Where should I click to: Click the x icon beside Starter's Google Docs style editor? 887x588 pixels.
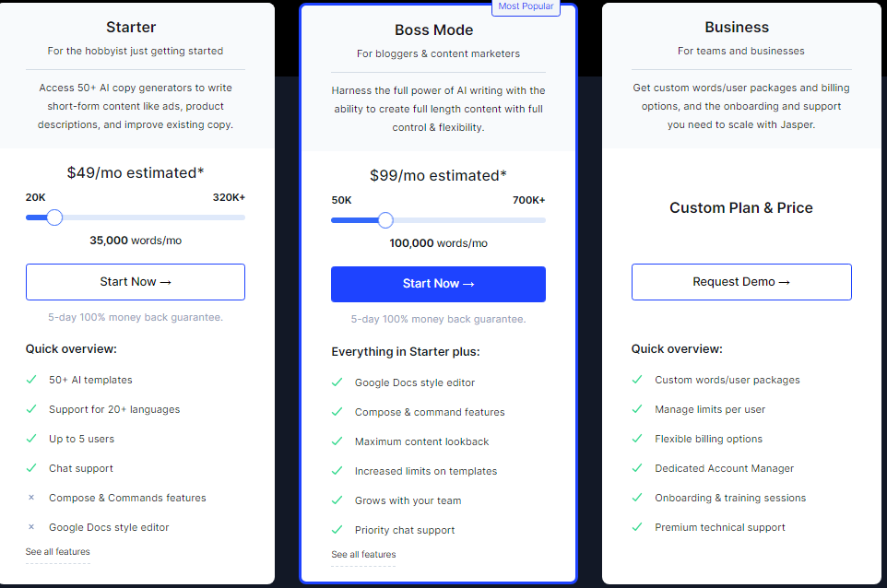31,527
